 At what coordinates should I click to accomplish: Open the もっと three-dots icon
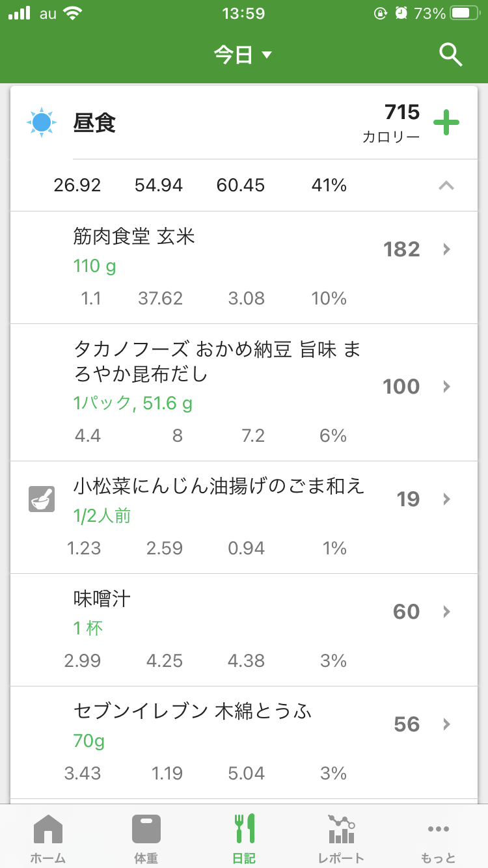click(x=439, y=829)
